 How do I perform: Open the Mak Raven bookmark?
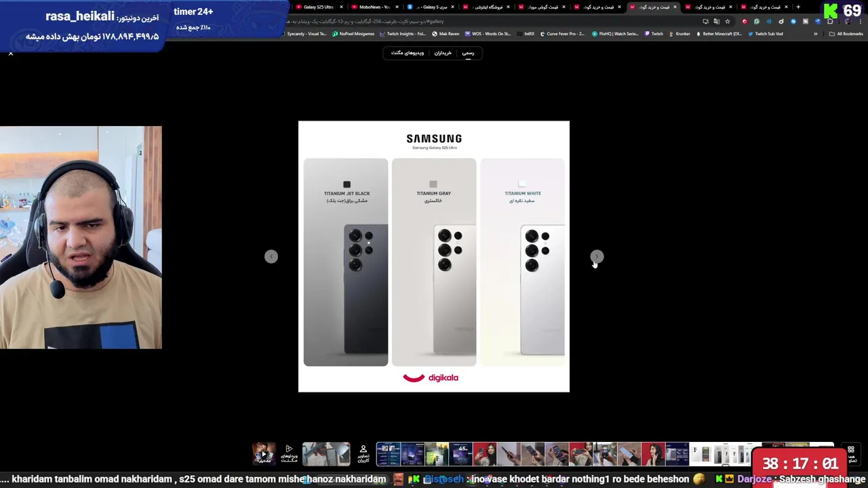pyautogui.click(x=446, y=34)
